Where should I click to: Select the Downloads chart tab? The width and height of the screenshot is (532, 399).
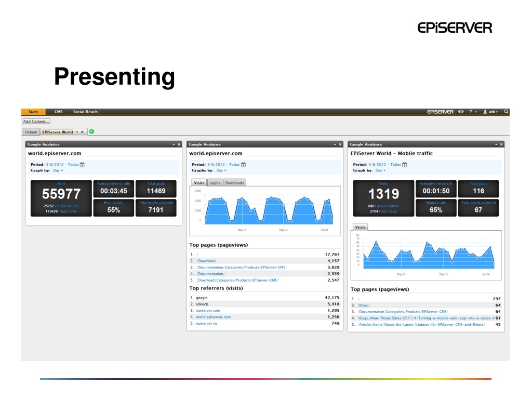[x=234, y=183]
